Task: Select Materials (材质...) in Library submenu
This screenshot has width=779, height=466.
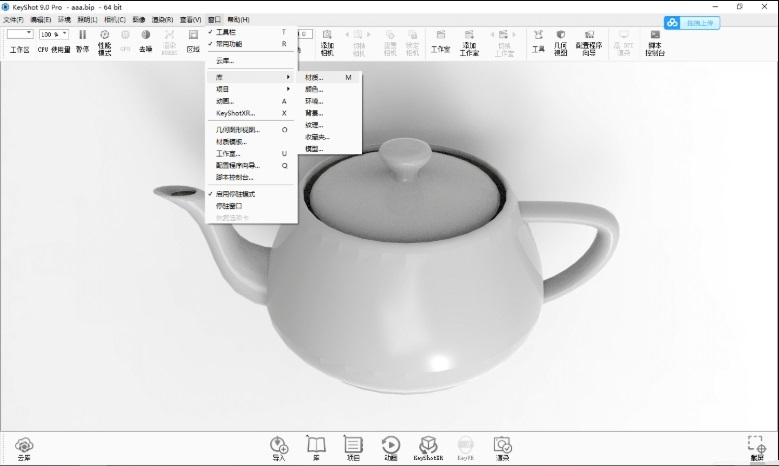Action: pyautogui.click(x=328, y=78)
